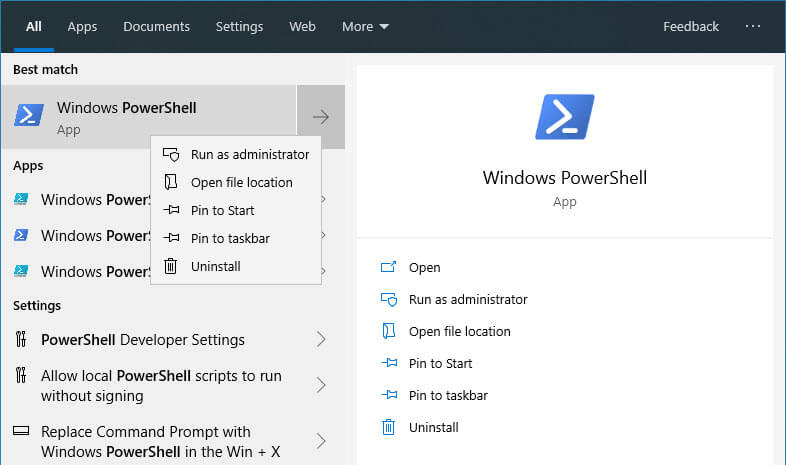Click the tools icon beside Allow local PowerShell scripts
Viewport: 786px width, 465px height.
tap(21, 375)
